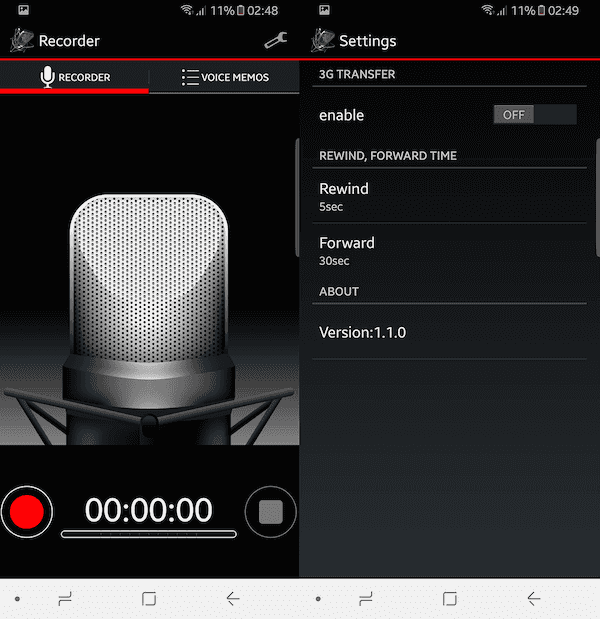Tap the Settings screen app logo
Viewport: 600px width, 619px height.
[x=322, y=40]
